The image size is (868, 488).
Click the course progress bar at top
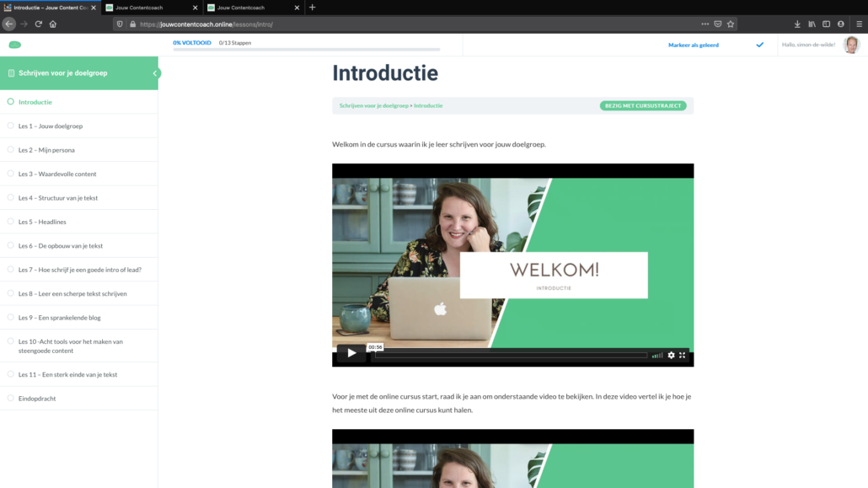pyautogui.click(x=306, y=49)
